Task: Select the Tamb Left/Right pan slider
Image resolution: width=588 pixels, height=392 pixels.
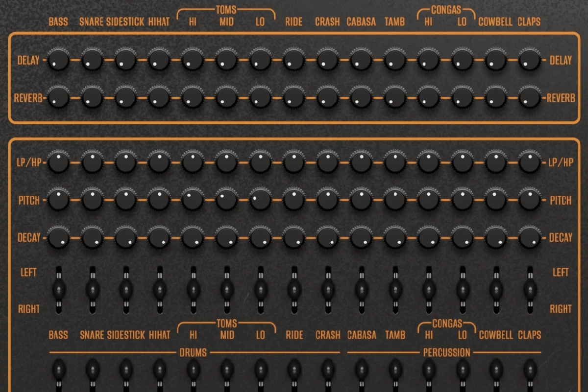Action: (x=395, y=290)
